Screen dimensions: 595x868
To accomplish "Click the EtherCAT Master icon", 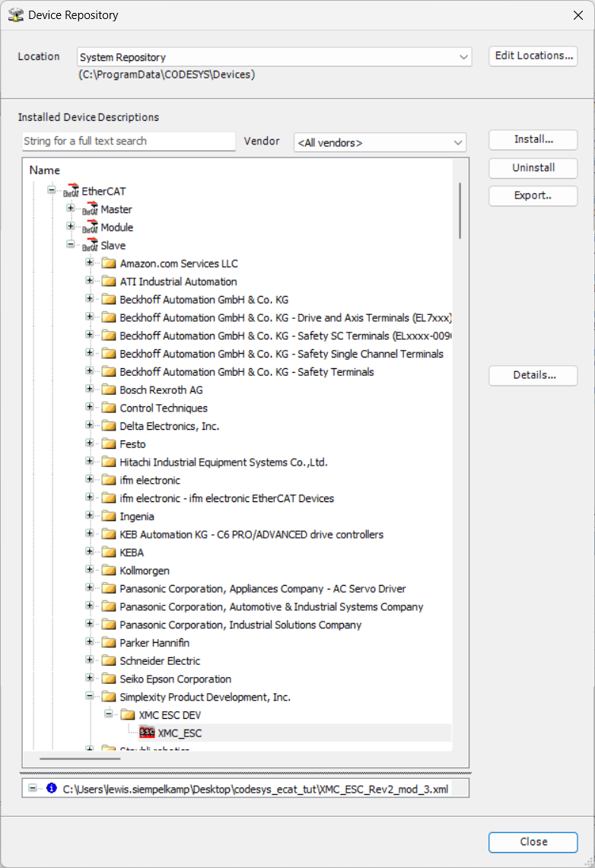I will 91,209.
